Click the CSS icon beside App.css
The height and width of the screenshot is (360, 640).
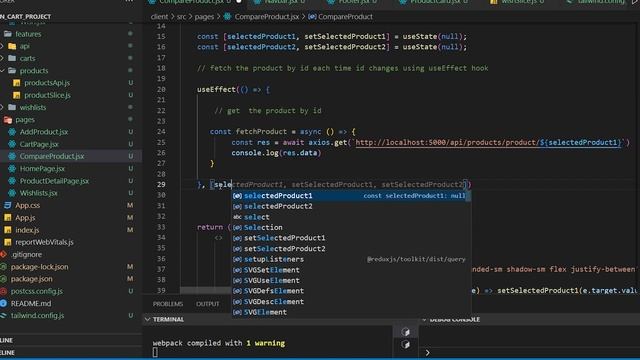point(8,205)
